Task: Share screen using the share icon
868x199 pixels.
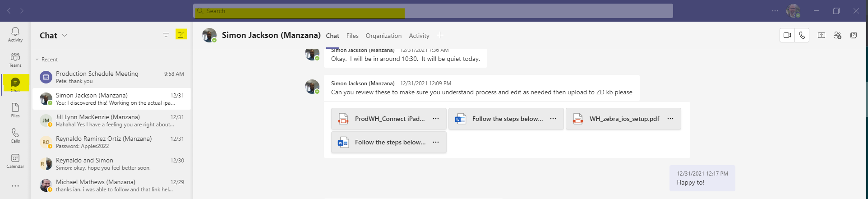Action: (822, 35)
